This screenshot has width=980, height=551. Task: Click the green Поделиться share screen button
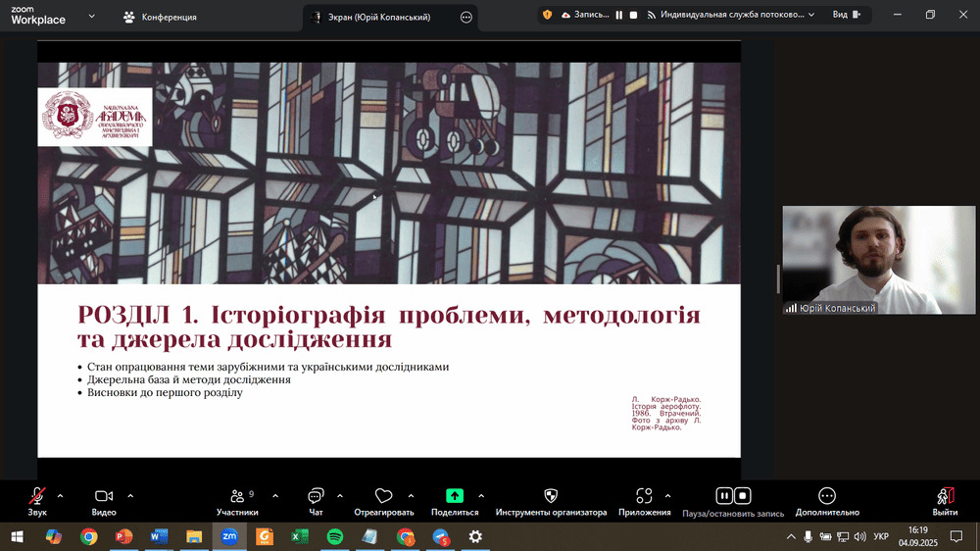tap(455, 497)
